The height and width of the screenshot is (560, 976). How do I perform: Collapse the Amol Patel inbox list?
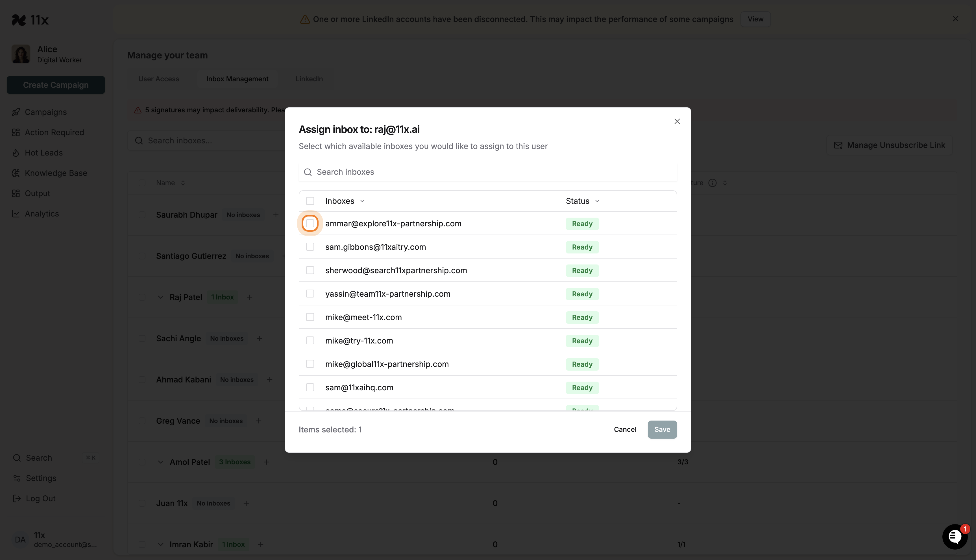161,462
